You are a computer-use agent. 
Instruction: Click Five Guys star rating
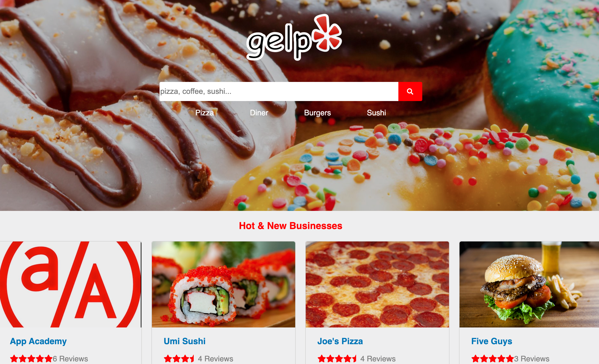[x=492, y=359]
